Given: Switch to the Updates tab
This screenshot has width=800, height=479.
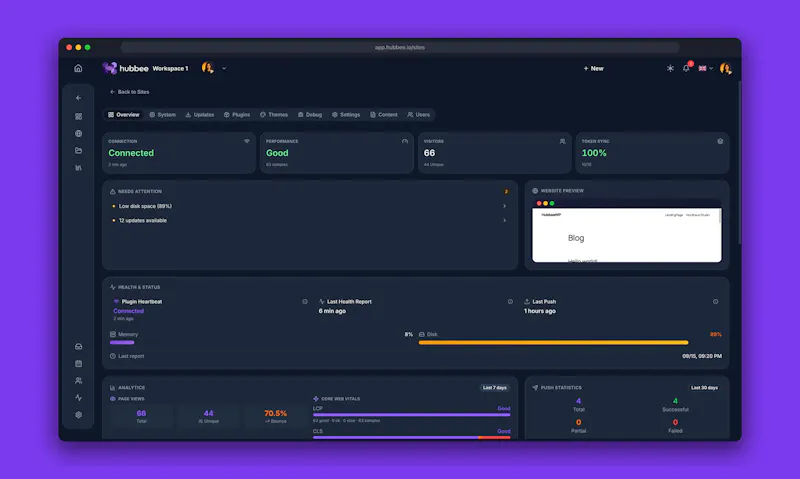Looking at the screenshot, I should coord(199,115).
